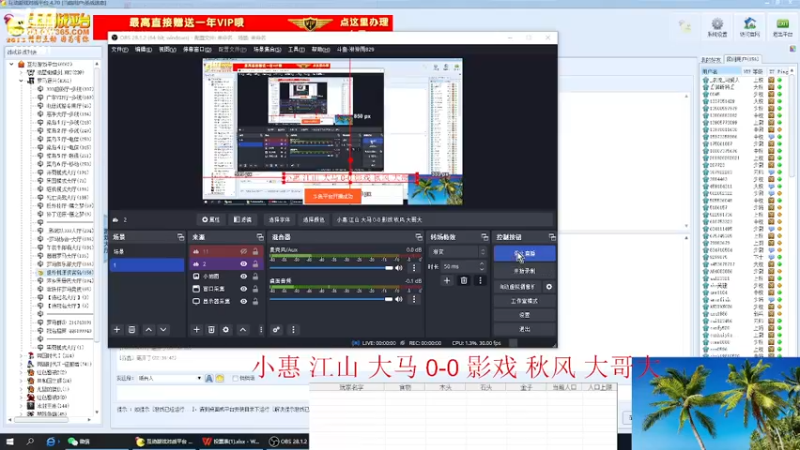This screenshot has height=450, width=800.
Task: Show hidden source 11 via eye icon
Action: point(243,251)
